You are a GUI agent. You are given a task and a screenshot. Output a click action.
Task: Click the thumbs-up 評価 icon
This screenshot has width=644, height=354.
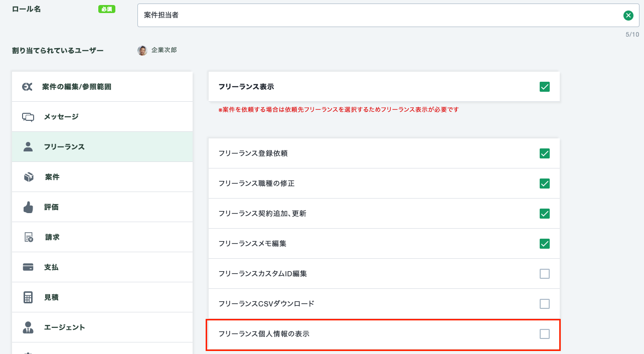coord(28,207)
